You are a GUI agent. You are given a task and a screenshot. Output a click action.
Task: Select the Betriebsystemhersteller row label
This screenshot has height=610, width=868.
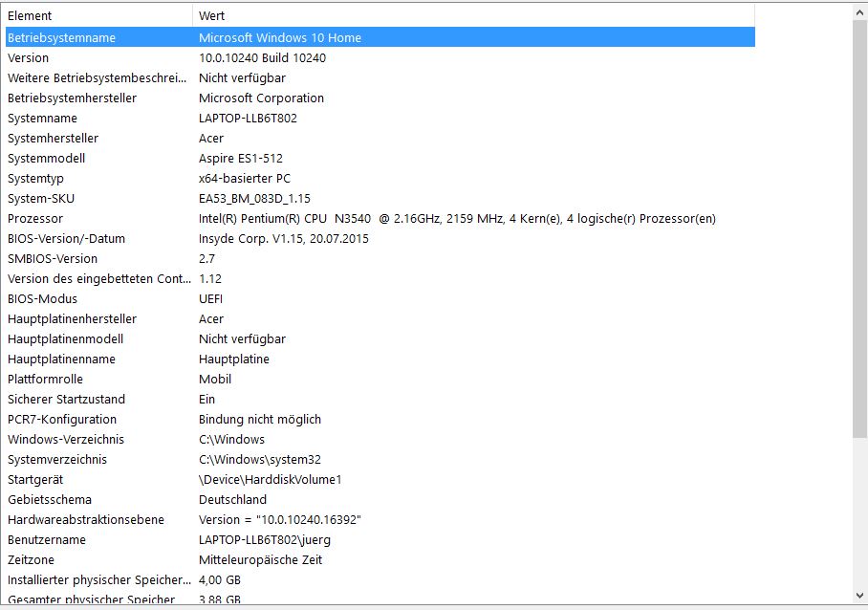72,98
